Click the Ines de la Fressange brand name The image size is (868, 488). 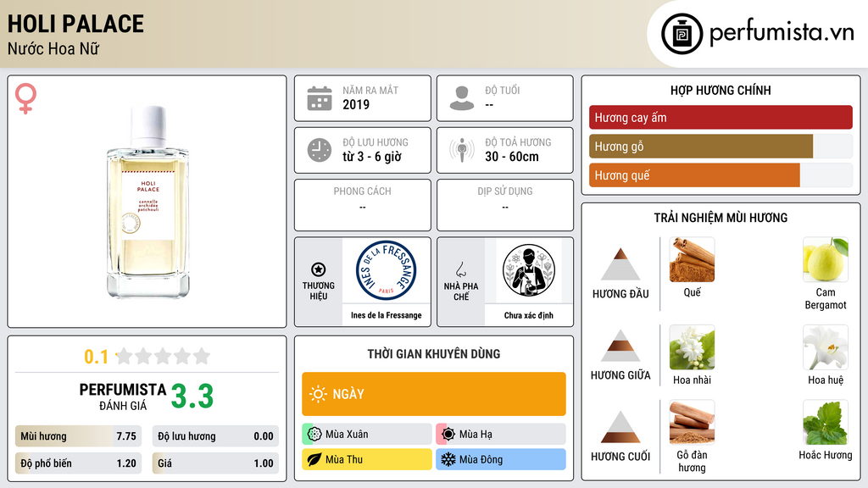tap(386, 315)
